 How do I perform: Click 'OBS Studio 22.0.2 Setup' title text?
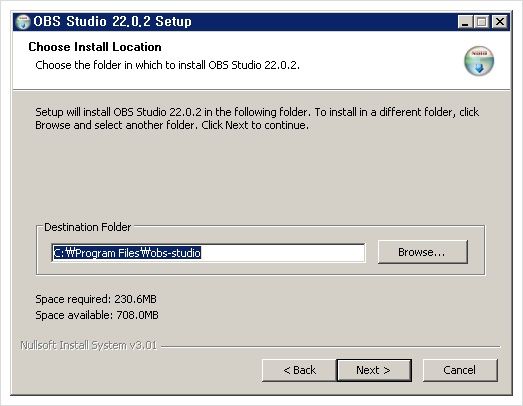(112, 22)
